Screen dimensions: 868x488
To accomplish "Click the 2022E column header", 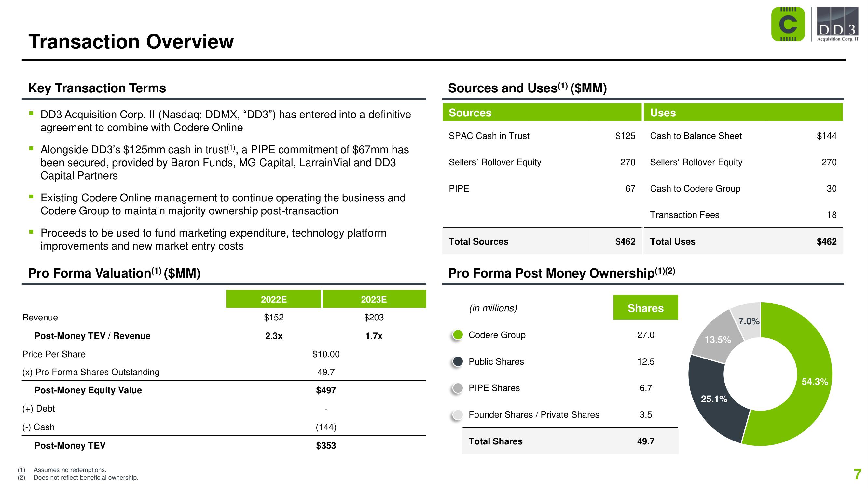I will coord(273,299).
